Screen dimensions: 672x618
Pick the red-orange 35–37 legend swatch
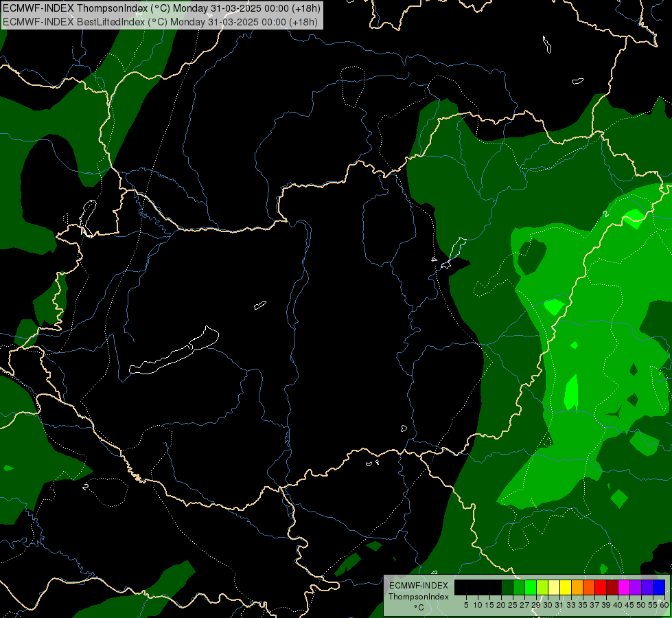588,587
